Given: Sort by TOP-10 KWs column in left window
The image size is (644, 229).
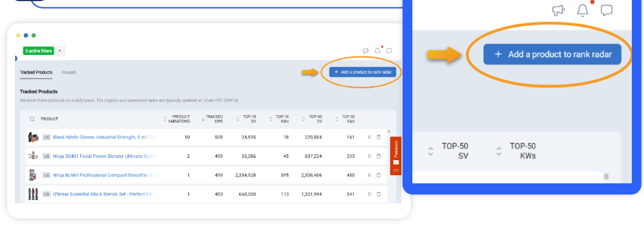Looking at the screenshot, I should point(279,119).
